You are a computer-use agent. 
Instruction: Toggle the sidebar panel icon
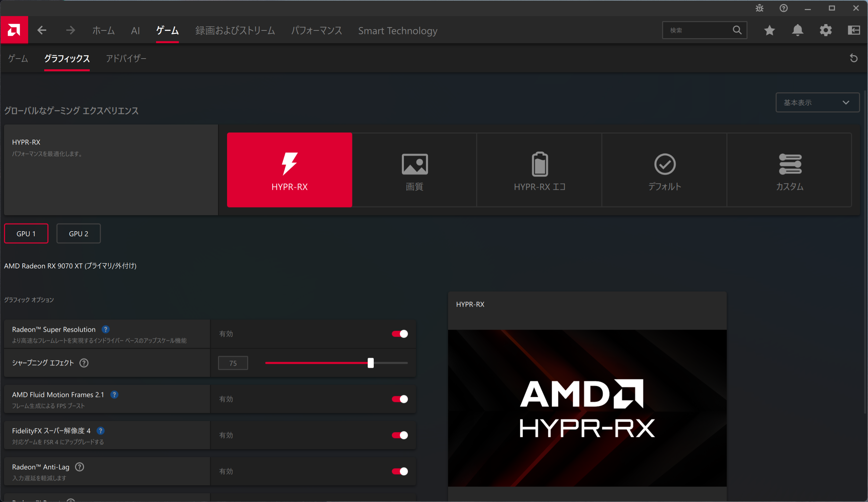tap(854, 30)
